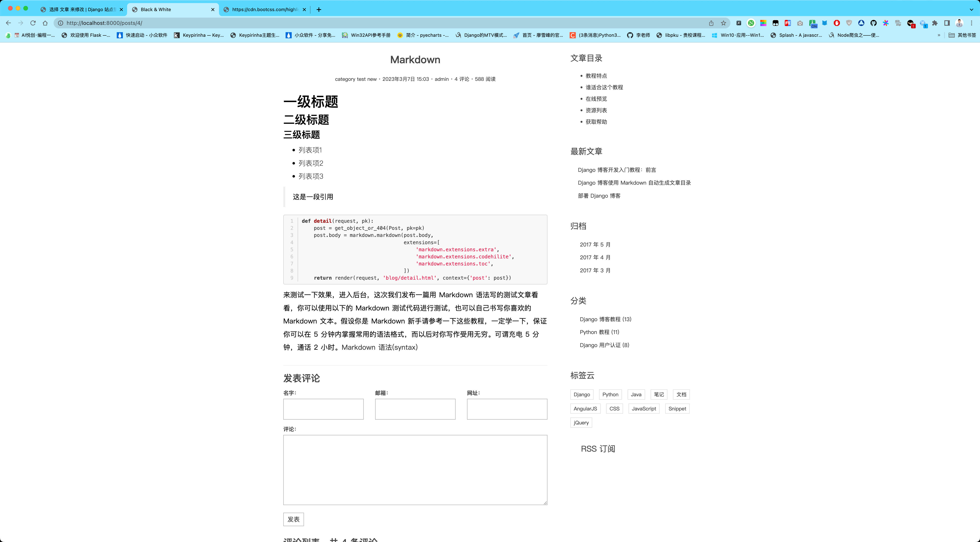The height and width of the screenshot is (542, 980).
Task: Open the 其他书签 bookmarks folder
Action: pos(962,35)
